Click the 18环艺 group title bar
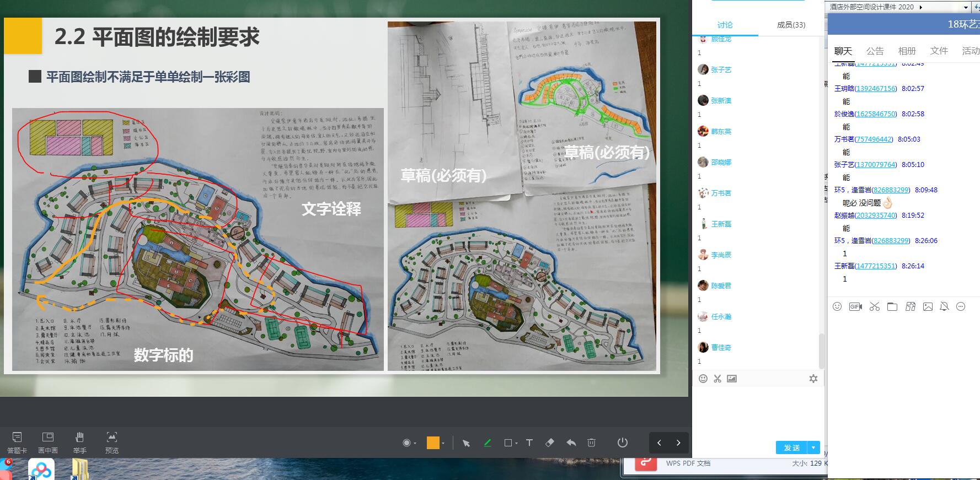The width and height of the screenshot is (980, 480). point(904,24)
